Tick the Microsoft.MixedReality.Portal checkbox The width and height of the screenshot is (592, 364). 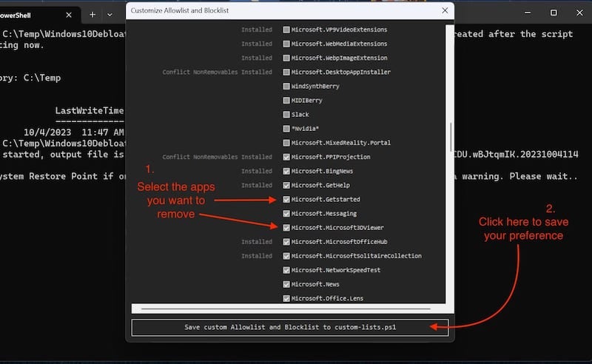click(286, 143)
